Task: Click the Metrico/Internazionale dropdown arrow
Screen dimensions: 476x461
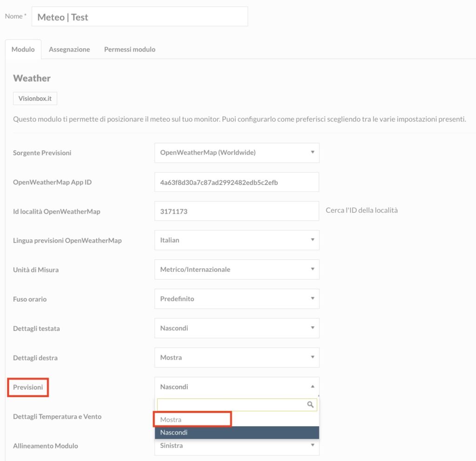Action: tap(312, 269)
